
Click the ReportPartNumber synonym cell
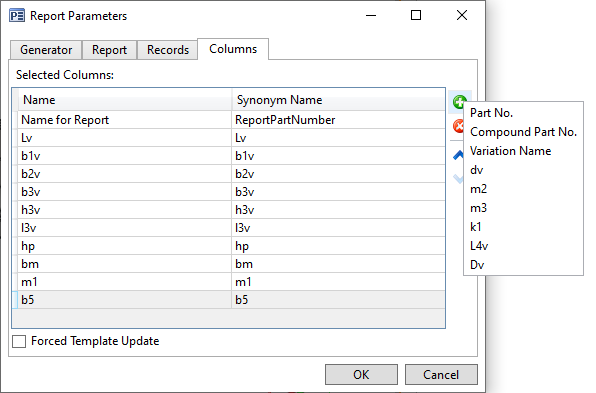[338, 120]
